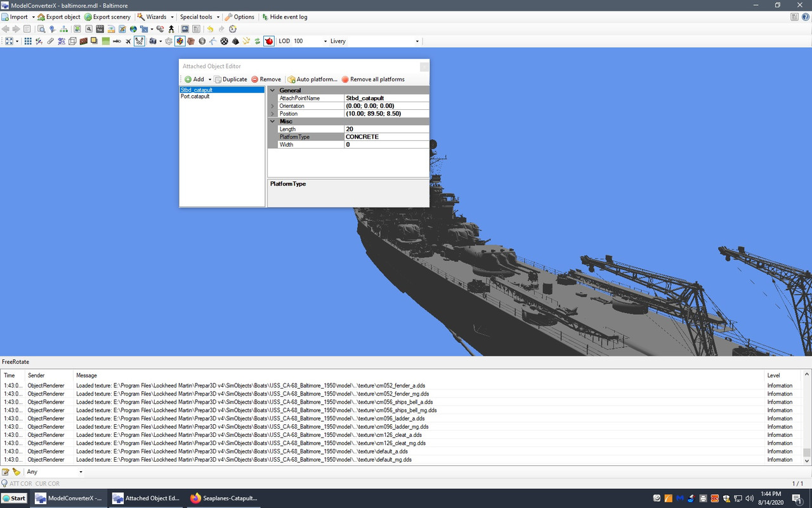812x508 pixels.
Task: Click the green square icon
Action: pos(106,41)
